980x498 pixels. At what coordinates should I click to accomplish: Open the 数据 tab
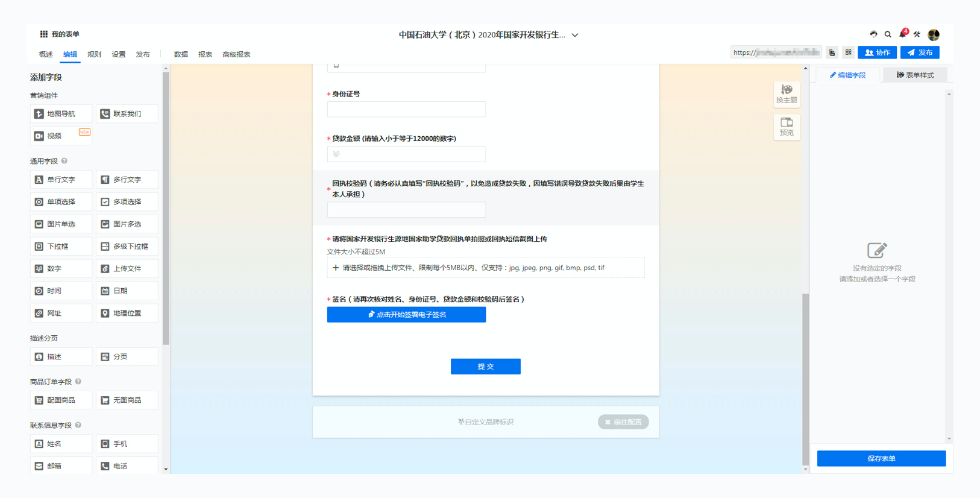pyautogui.click(x=181, y=54)
